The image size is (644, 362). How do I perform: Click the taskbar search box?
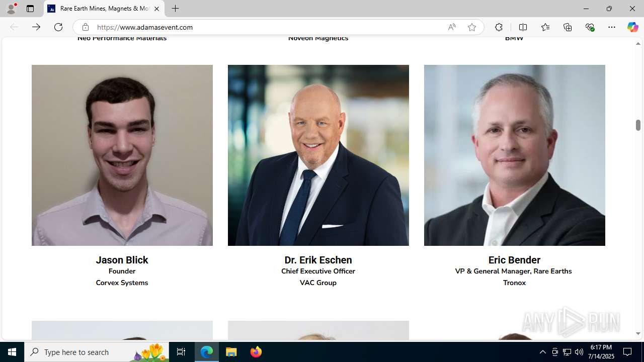coord(97,352)
